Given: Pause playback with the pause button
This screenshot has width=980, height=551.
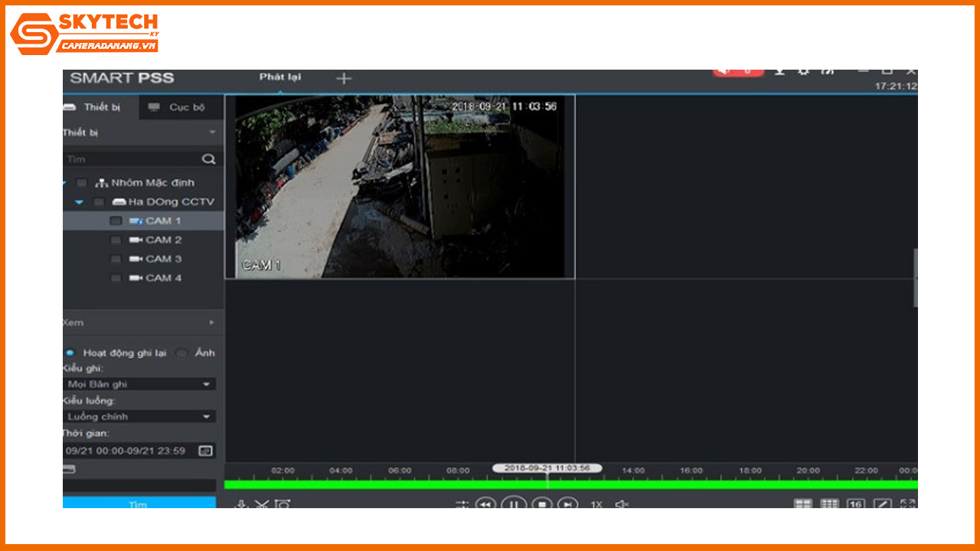Looking at the screenshot, I should pos(514,504).
